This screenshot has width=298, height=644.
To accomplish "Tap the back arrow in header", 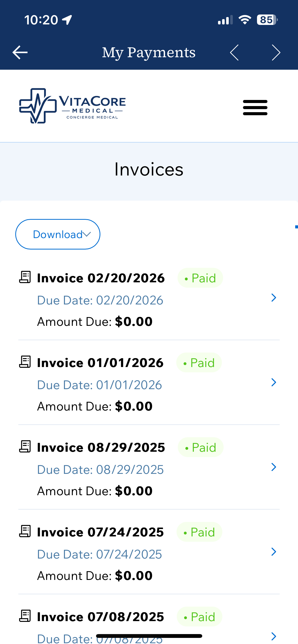I will click(20, 53).
